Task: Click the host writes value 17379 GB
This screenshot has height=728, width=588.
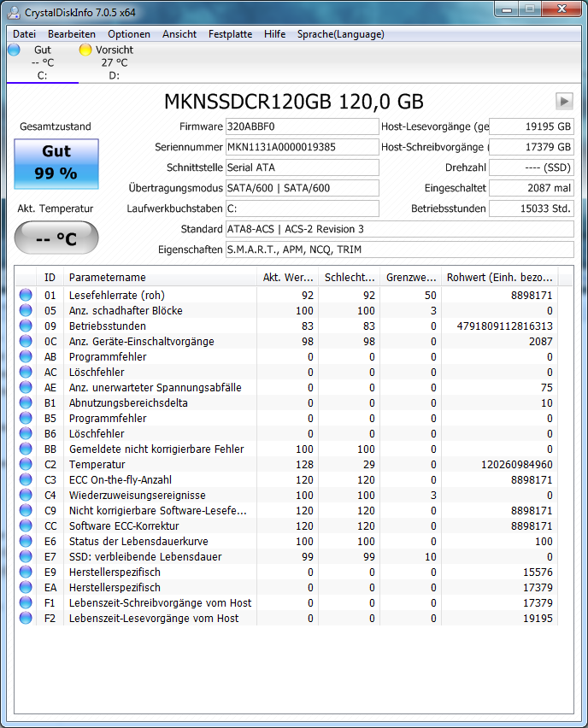Action: 532,147
